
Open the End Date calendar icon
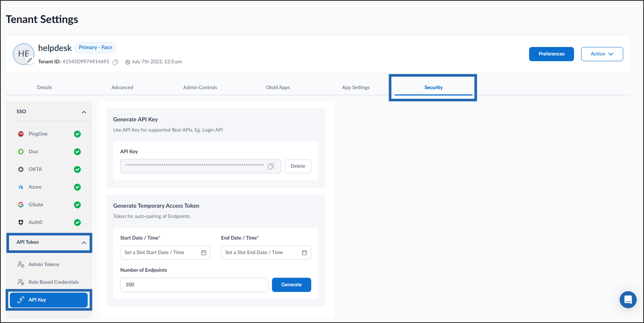click(305, 253)
